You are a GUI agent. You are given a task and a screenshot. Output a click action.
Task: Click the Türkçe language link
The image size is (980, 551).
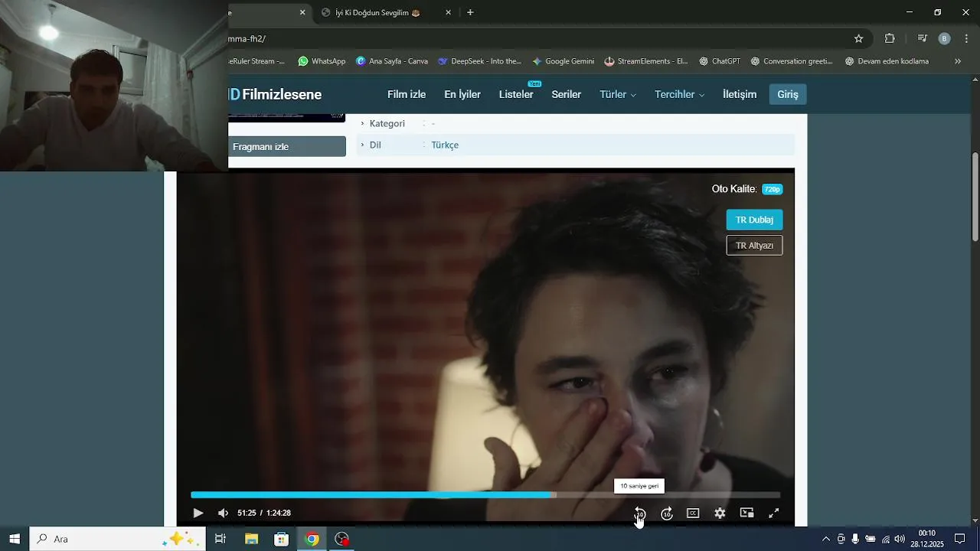[x=445, y=145]
